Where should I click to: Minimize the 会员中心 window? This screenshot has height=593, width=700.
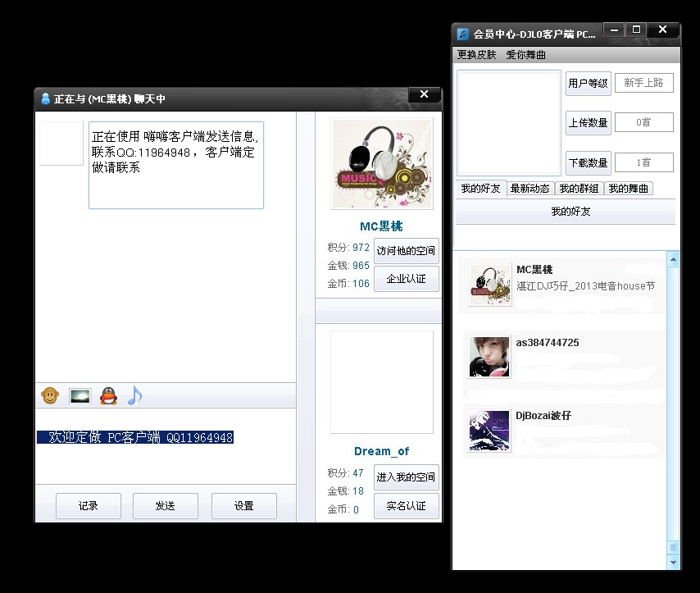pos(614,30)
